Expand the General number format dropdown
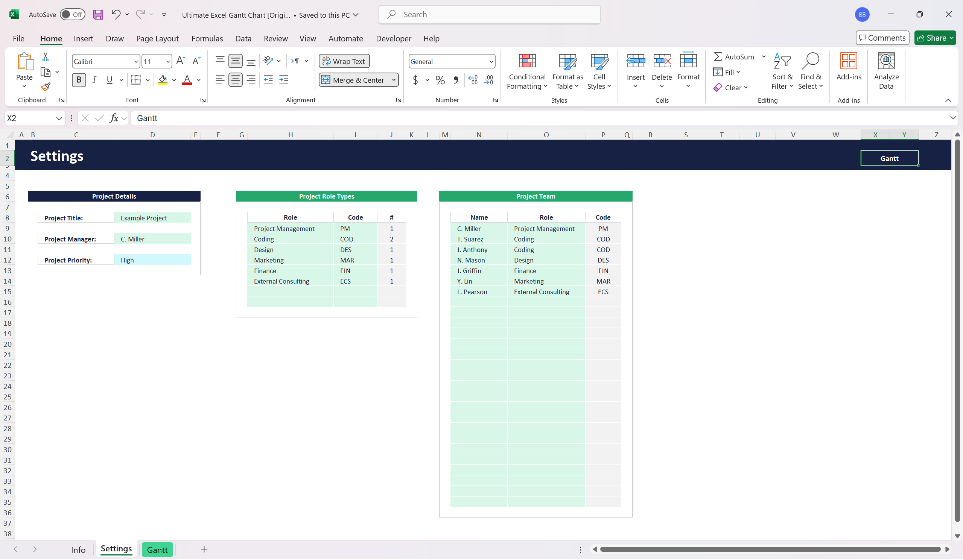Viewport: 963px width, 560px height. pos(491,62)
